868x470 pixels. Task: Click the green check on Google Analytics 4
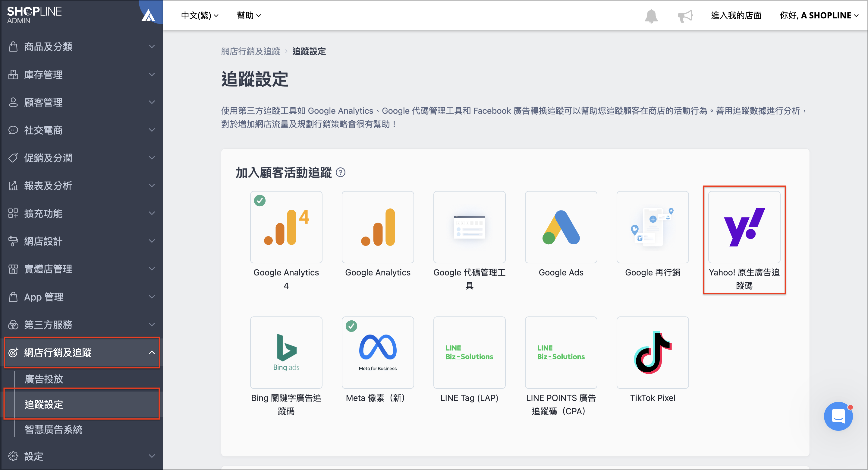[x=260, y=201]
